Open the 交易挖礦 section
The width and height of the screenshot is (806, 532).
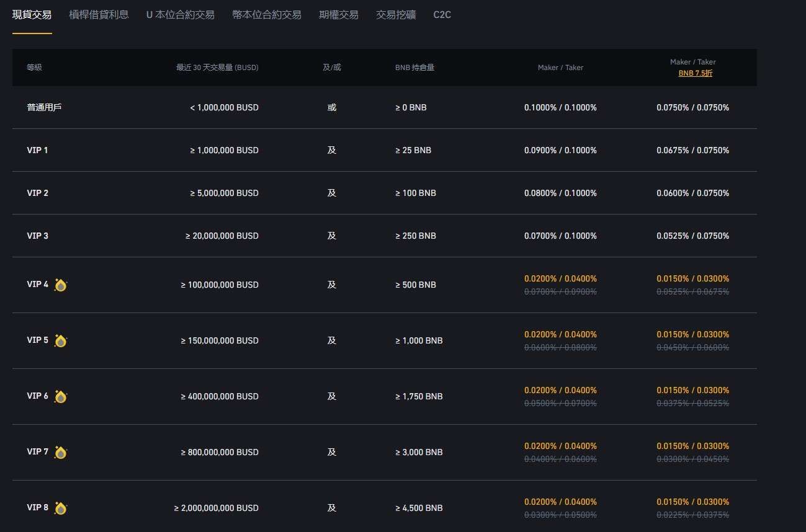coord(395,14)
